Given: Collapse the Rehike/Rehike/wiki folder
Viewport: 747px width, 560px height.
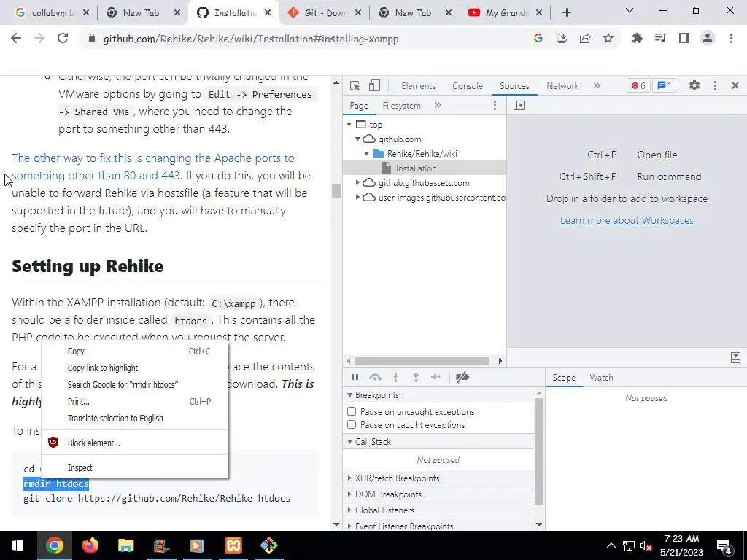Looking at the screenshot, I should click(367, 154).
